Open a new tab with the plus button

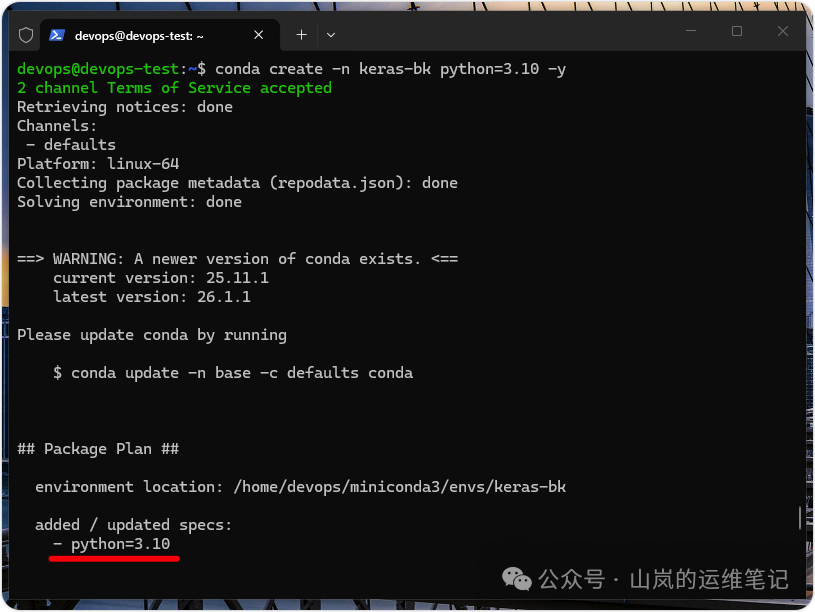coord(300,34)
